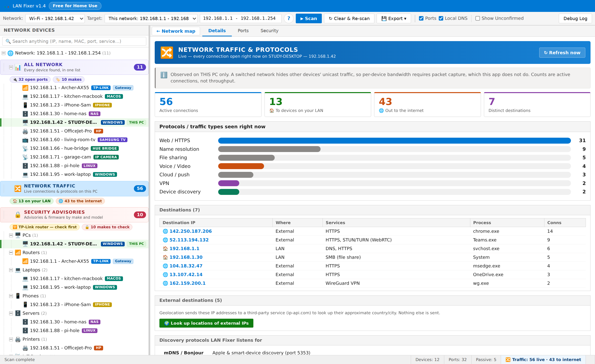Open the Export dropdown menu
This screenshot has height=364, width=595.
(394, 19)
